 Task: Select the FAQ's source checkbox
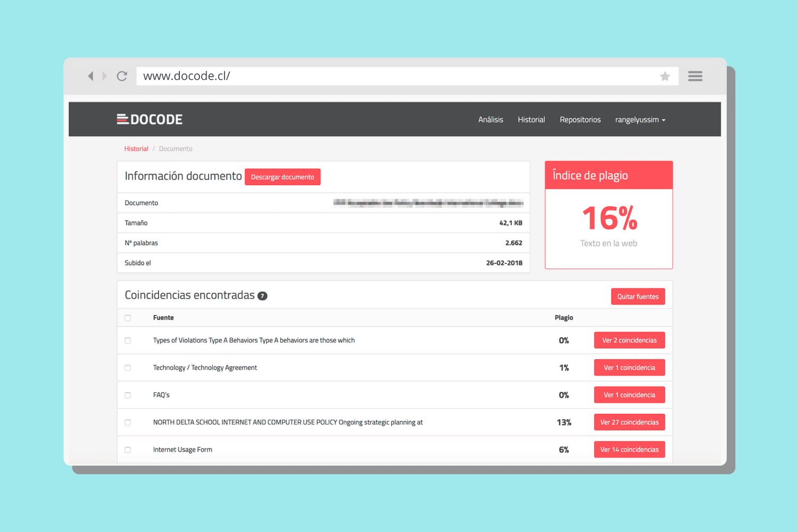tap(128, 395)
